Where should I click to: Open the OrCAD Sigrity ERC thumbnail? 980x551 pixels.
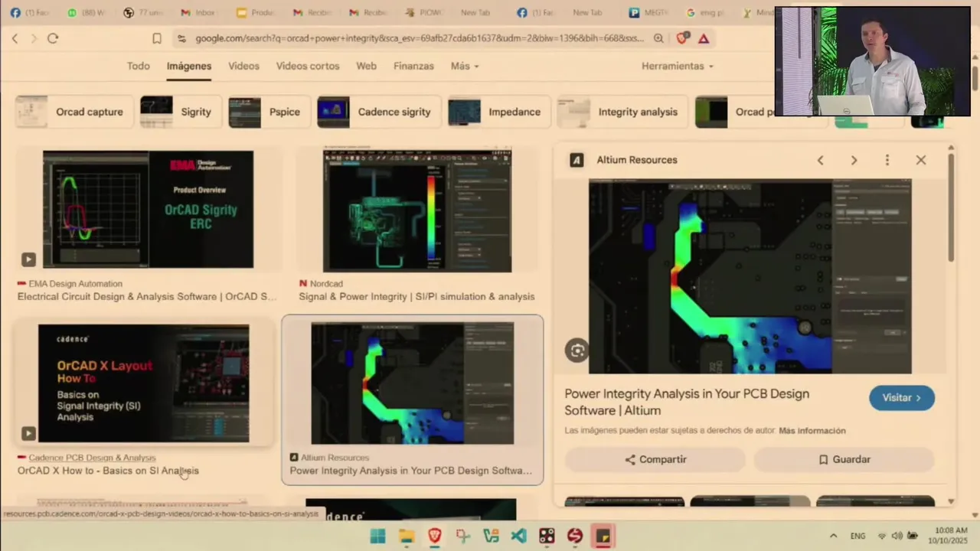click(x=148, y=210)
